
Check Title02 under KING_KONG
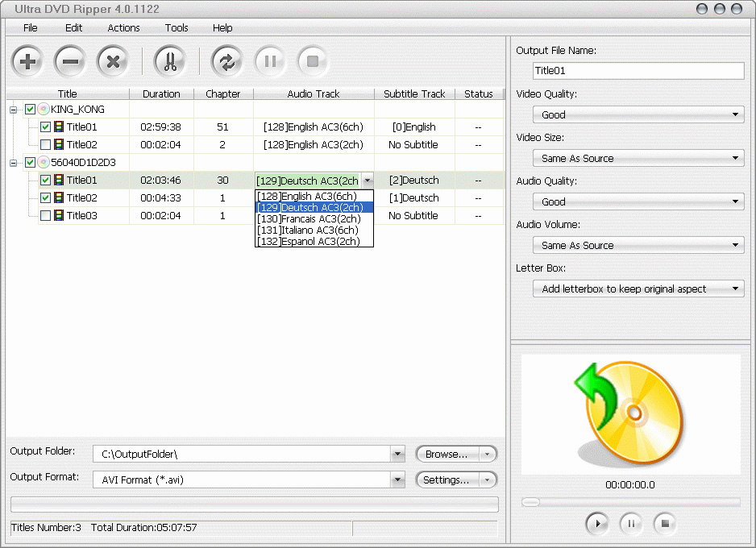[x=46, y=145]
